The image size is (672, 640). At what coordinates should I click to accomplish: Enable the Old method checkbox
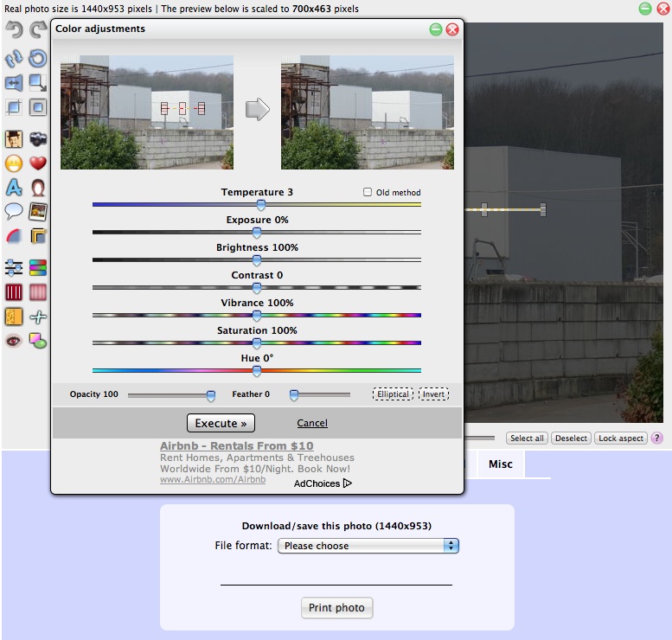[x=368, y=192]
